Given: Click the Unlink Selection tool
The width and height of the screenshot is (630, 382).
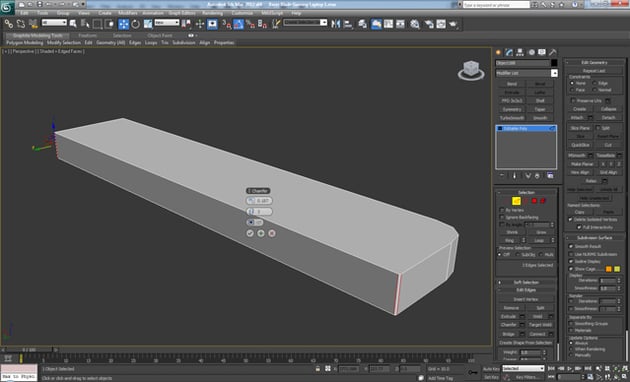Looking at the screenshot, I should click(20, 24).
